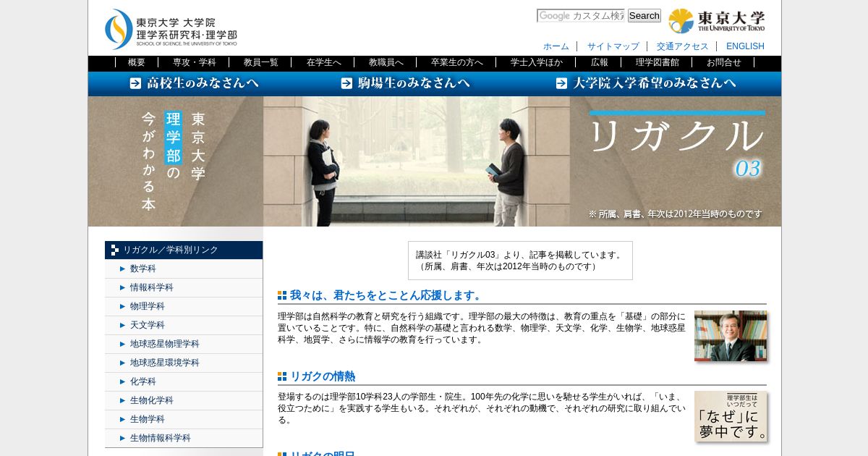Click the Search button
868x456 pixels.
644,16
